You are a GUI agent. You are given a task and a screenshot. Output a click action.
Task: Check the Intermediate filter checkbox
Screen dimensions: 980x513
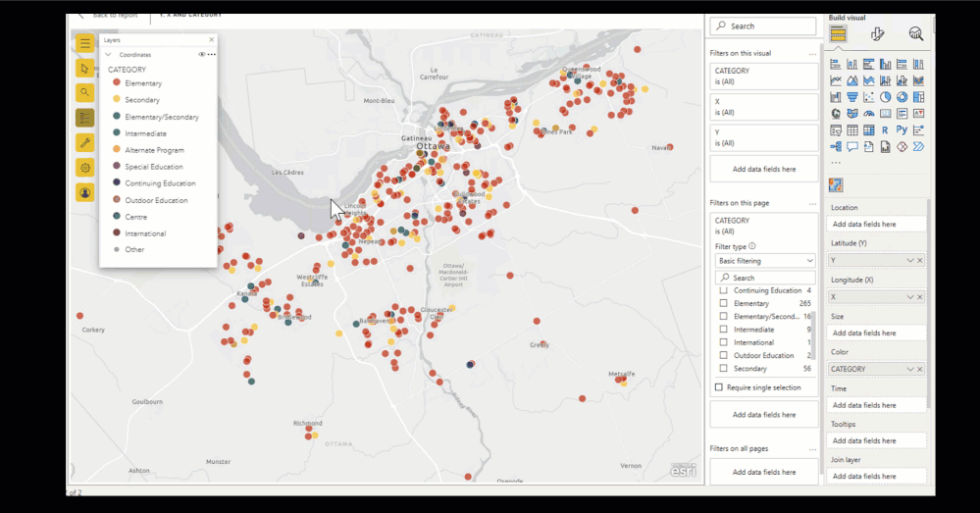(724, 330)
